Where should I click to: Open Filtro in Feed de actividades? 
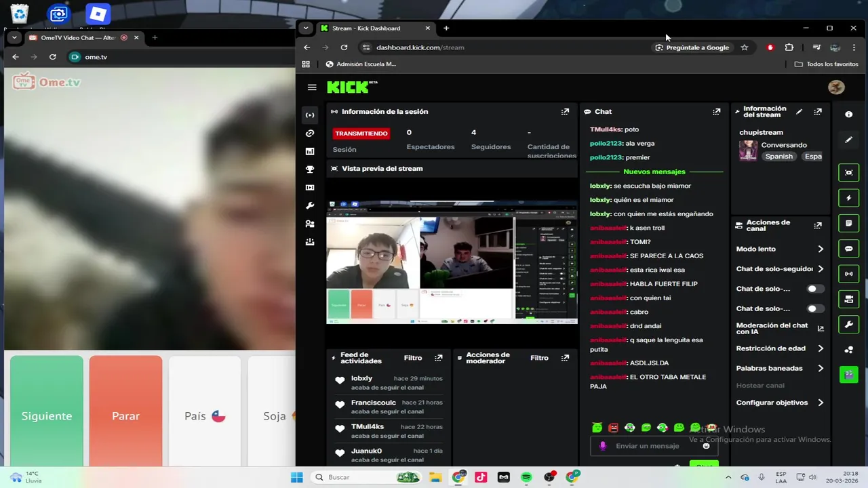[413, 358]
